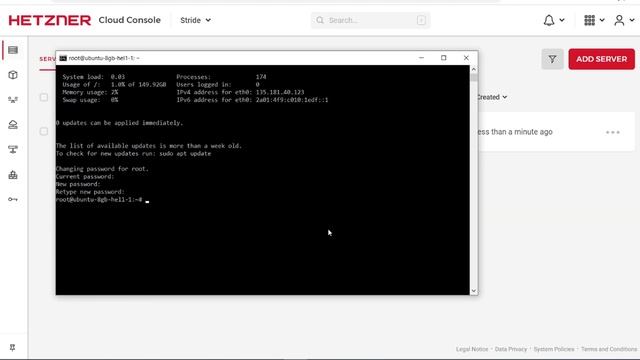Open the System Policies link
Viewport: 640px width, 360px height.
554,349
